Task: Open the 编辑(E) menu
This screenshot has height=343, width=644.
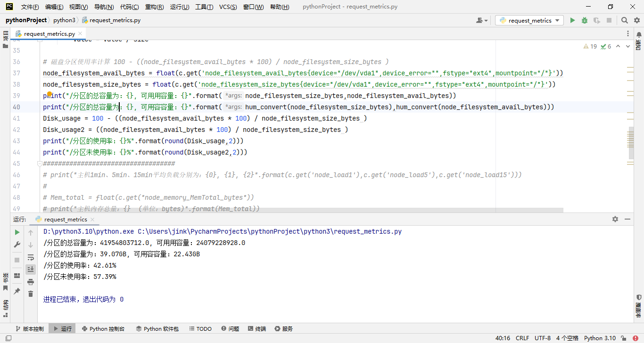Action: pos(54,7)
